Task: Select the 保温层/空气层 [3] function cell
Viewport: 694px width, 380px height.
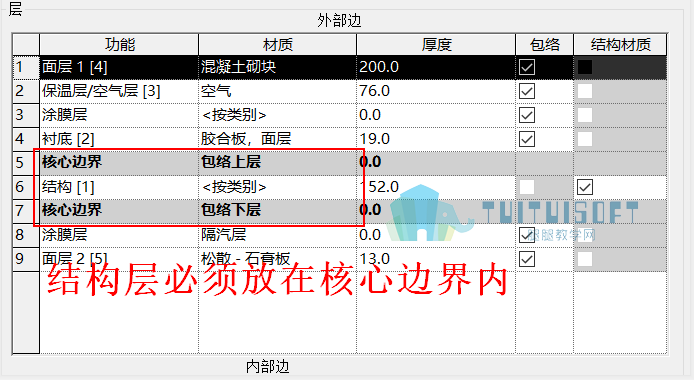Action: (119, 91)
